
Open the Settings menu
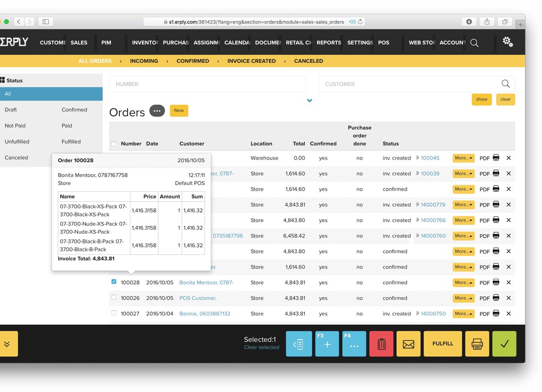pos(360,43)
